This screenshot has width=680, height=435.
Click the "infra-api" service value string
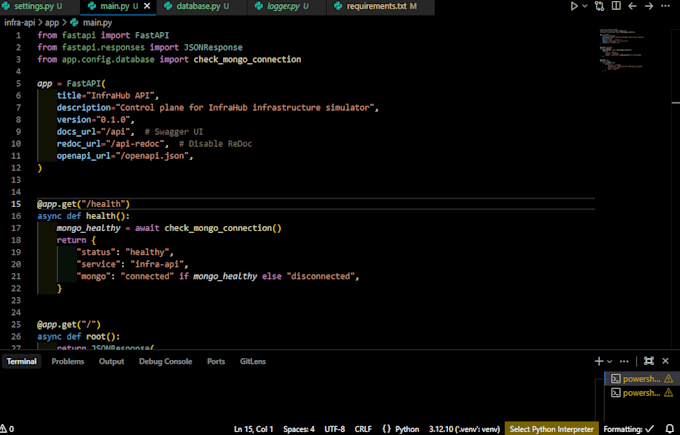pos(157,264)
